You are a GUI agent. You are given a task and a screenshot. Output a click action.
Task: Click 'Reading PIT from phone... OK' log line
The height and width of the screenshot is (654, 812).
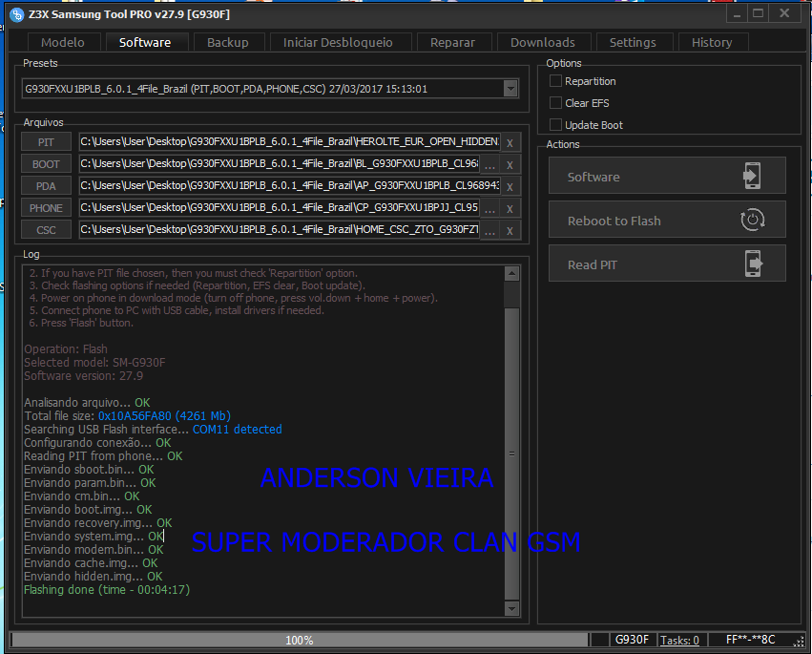[103, 456]
